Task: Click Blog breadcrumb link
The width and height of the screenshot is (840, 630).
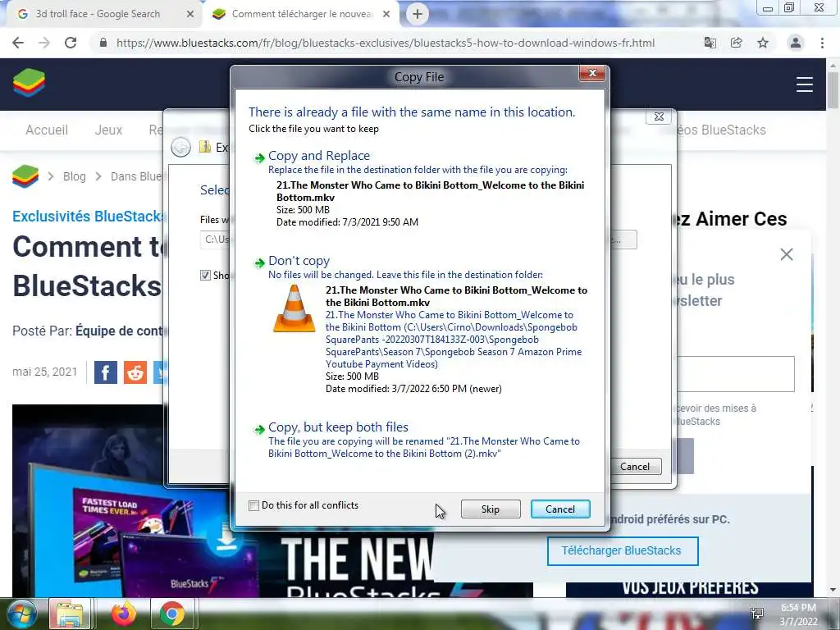Action: 75,176
